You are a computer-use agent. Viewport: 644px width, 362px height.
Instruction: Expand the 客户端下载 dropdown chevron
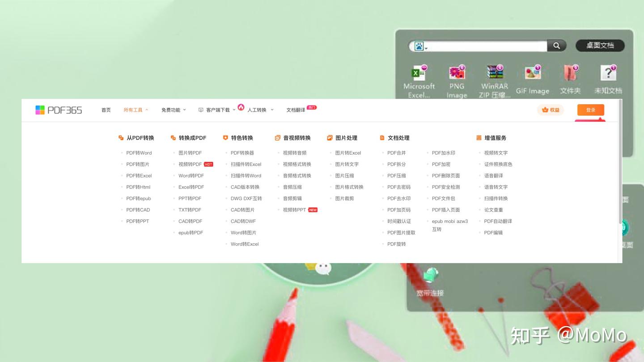(234, 110)
